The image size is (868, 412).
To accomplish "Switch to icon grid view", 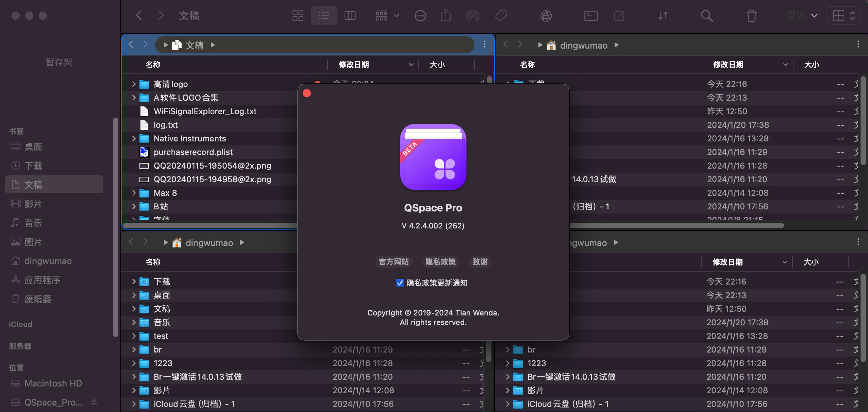I will click(x=298, y=16).
